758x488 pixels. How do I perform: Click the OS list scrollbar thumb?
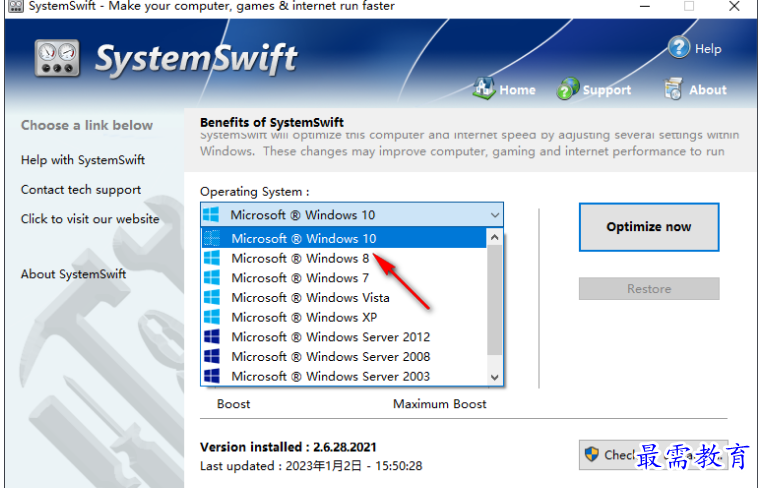(x=494, y=300)
